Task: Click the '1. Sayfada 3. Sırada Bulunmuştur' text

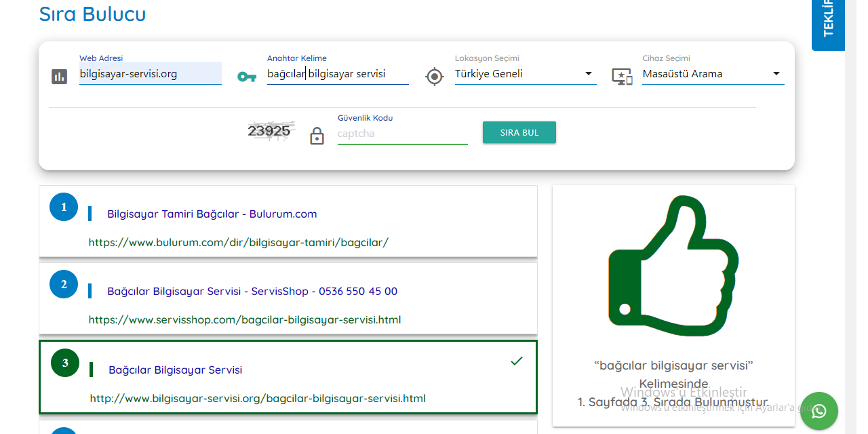Action: [673, 402]
